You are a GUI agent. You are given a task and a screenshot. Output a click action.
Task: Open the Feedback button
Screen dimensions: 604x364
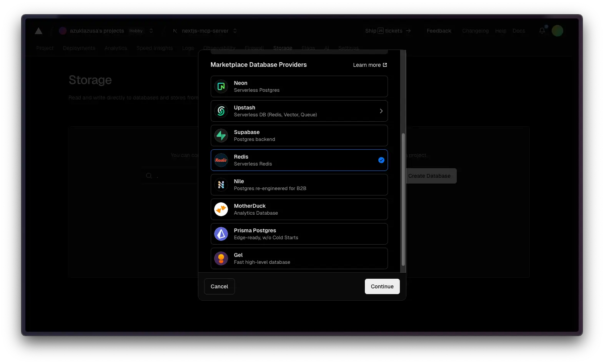[439, 31]
